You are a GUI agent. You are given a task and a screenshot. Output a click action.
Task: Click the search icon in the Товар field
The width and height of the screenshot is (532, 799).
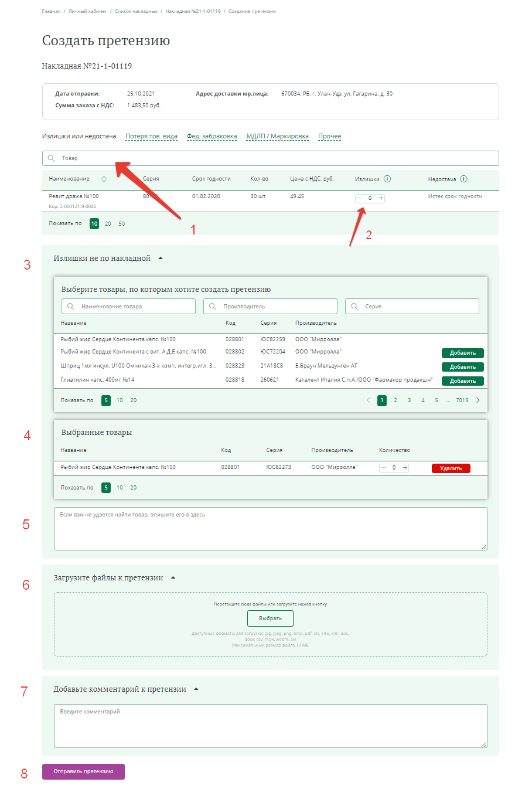click(x=52, y=158)
